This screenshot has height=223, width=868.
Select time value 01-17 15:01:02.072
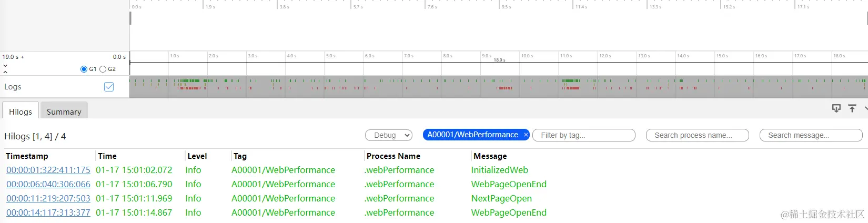tap(134, 170)
